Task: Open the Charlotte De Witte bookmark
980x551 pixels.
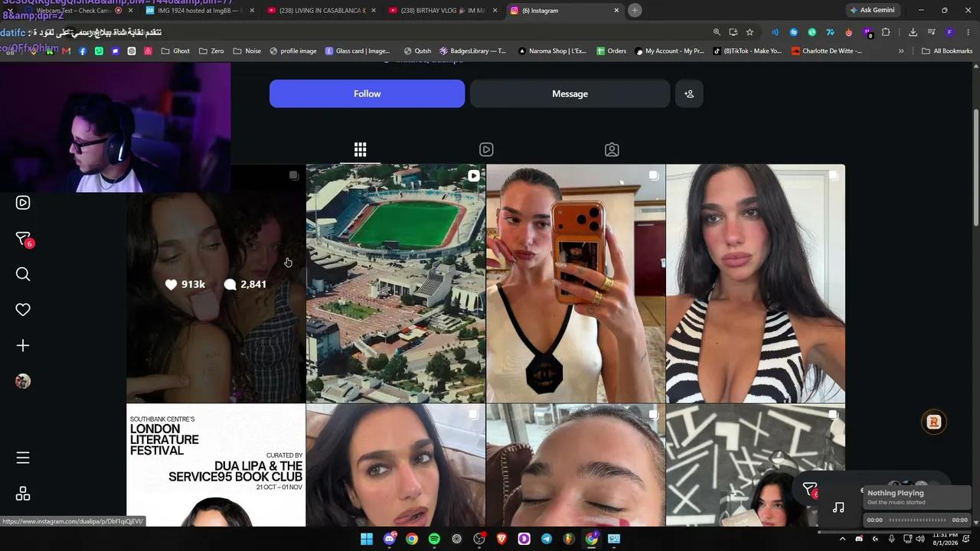Action: [x=827, y=51]
